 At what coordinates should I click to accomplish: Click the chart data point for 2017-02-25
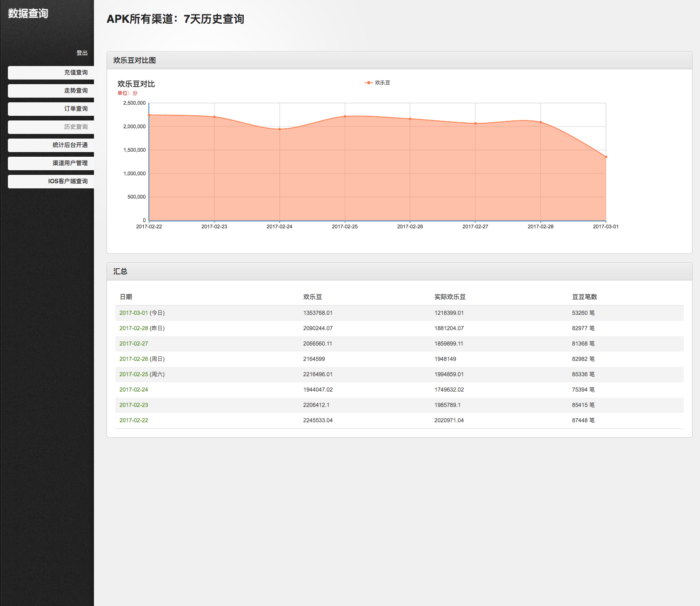(x=345, y=116)
